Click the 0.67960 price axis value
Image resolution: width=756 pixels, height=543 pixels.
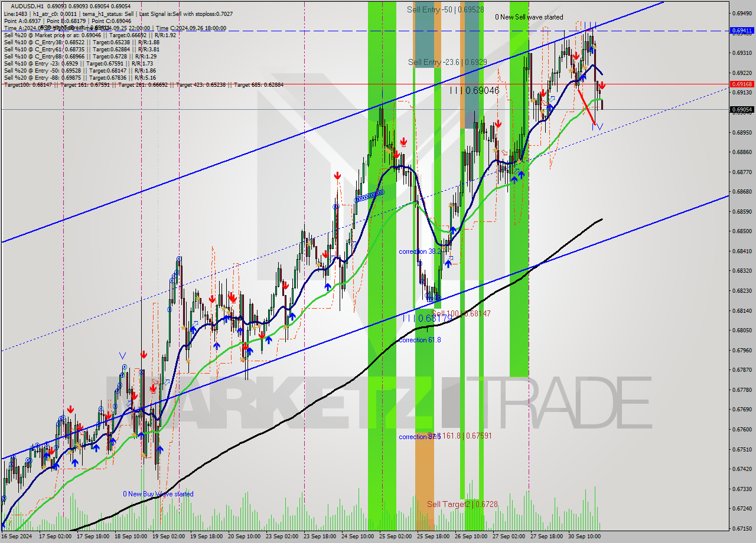742,350
